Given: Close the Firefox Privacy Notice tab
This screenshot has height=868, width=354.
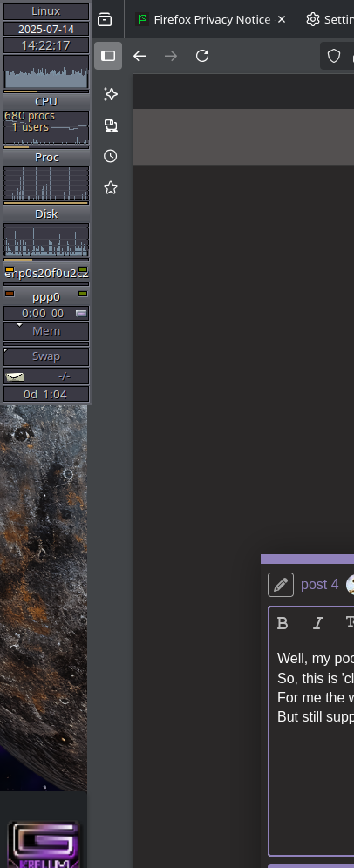Looking at the screenshot, I should 282,19.
